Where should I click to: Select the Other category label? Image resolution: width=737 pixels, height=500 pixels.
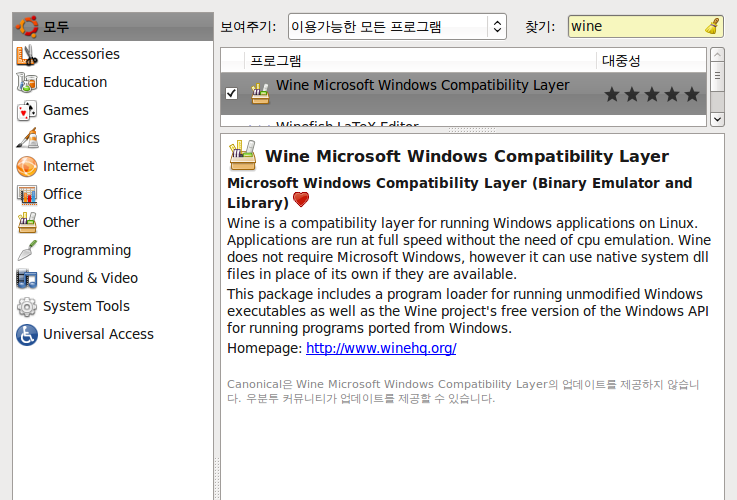(x=61, y=222)
